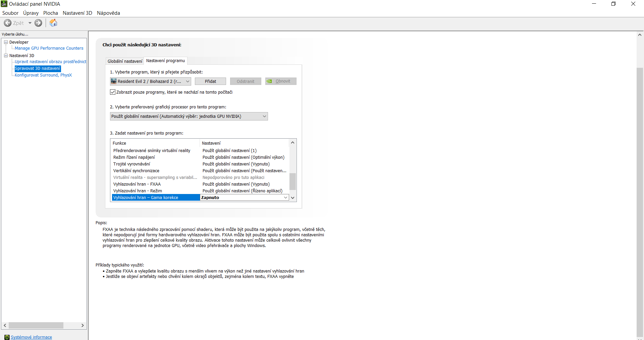Click the Forward arrow icon in toolbar
The image size is (644, 340).
coord(39,23)
